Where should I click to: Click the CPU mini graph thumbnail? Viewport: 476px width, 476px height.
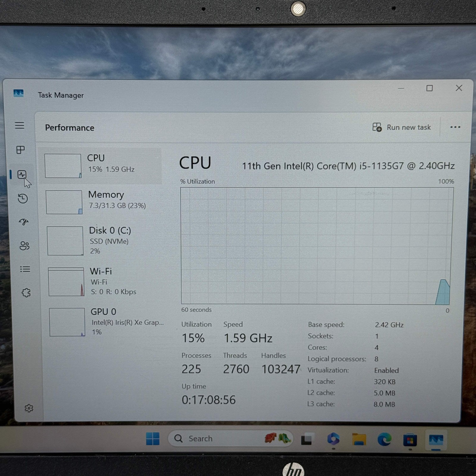pos(63,166)
